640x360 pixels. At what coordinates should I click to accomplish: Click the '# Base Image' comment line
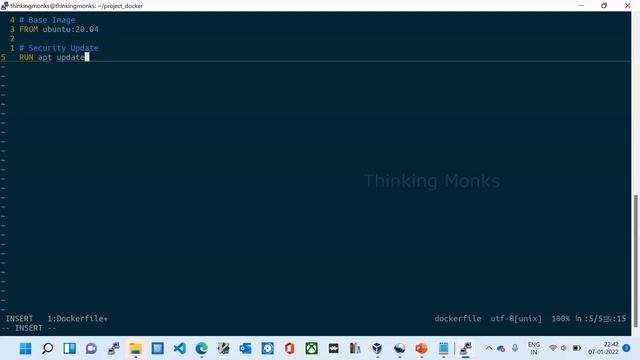(47, 20)
